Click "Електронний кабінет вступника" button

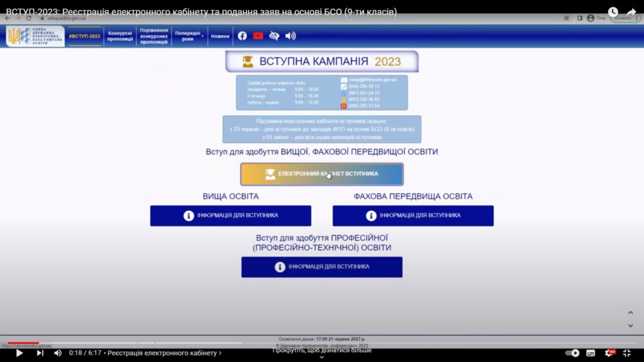321,174
